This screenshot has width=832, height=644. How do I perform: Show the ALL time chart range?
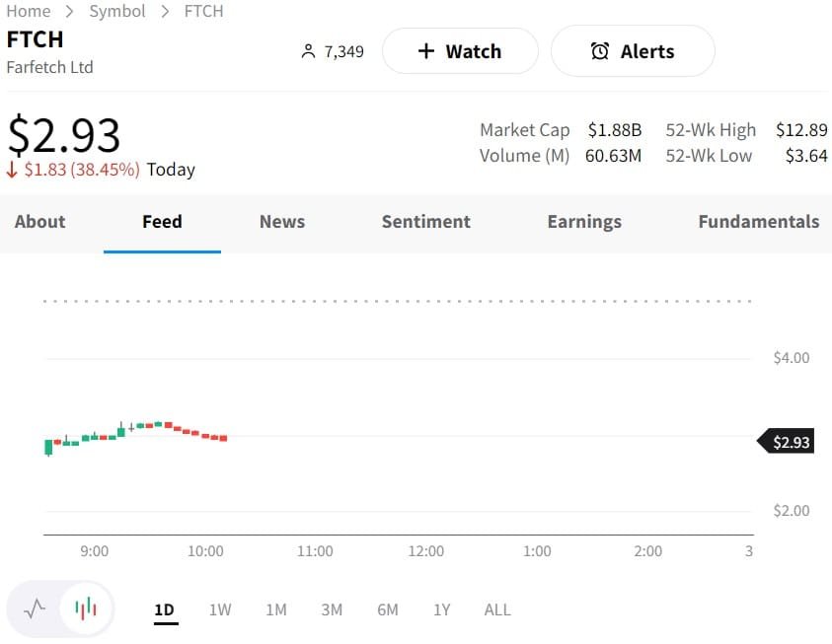click(497, 609)
